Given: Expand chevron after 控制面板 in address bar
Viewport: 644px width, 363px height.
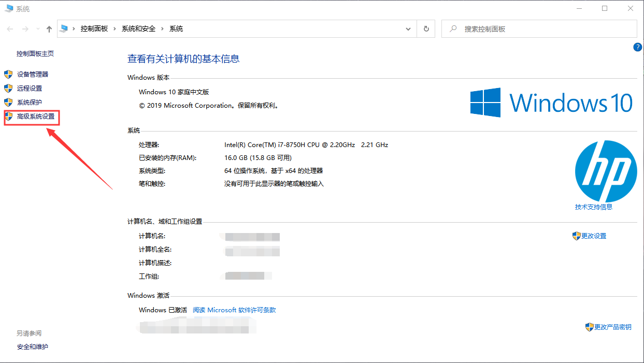Looking at the screenshot, I should (115, 29).
